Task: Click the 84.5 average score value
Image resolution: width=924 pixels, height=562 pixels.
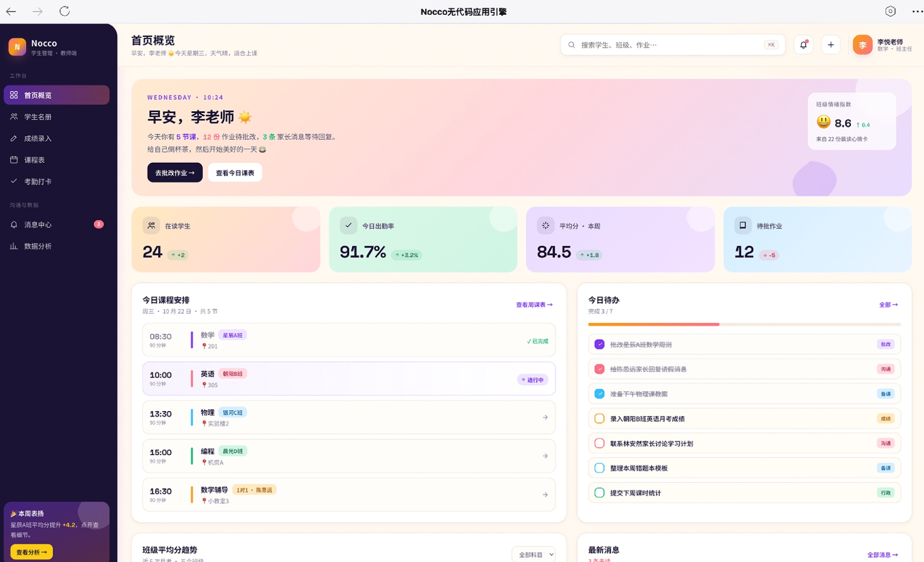Action: pyautogui.click(x=554, y=252)
